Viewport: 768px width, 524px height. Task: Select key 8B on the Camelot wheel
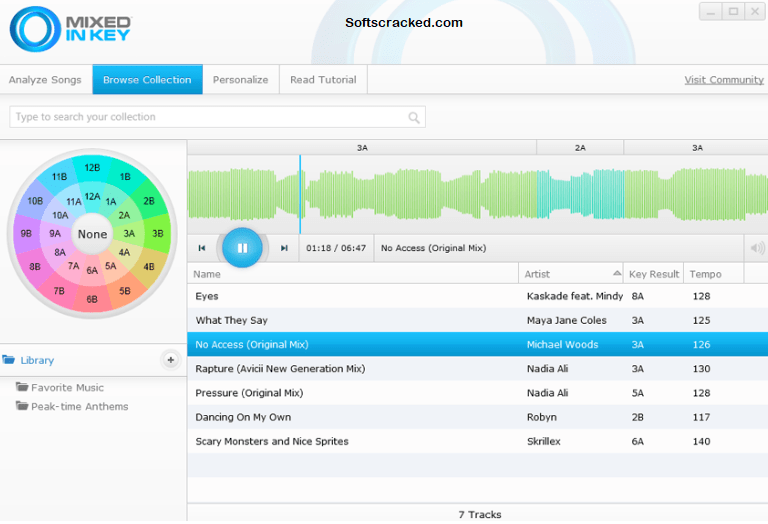coord(35,267)
